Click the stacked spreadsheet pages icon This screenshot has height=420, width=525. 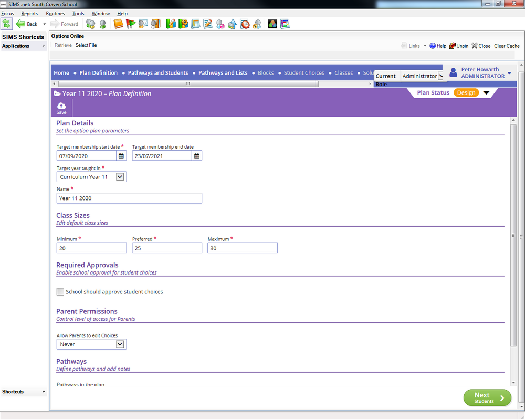(195, 24)
